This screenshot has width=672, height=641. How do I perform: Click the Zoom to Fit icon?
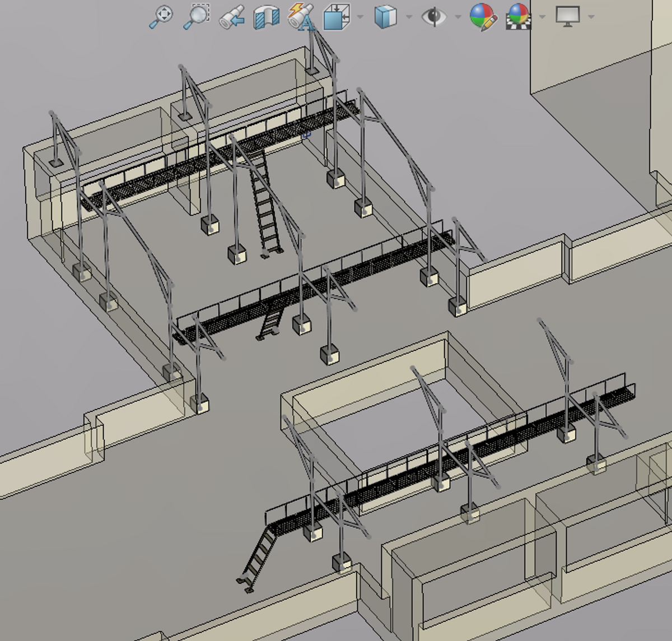tap(161, 17)
